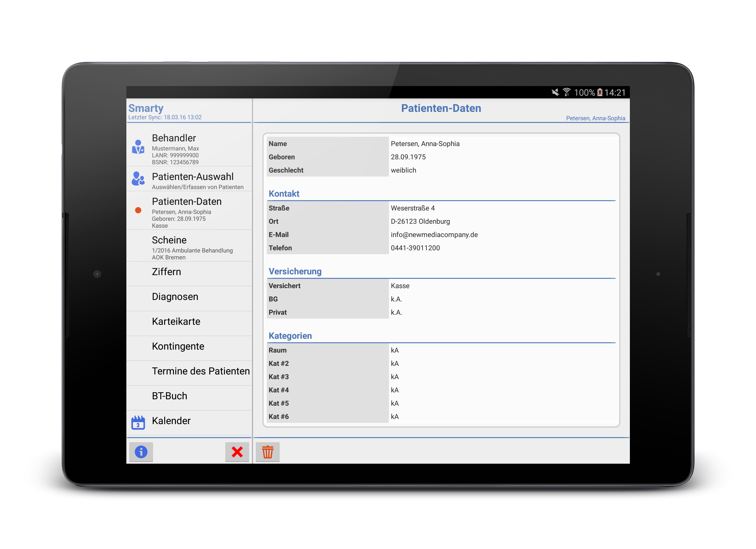Screen dimensions: 756x549
Task: Open Patienten-Auswahl in the sidebar
Action: click(189, 179)
